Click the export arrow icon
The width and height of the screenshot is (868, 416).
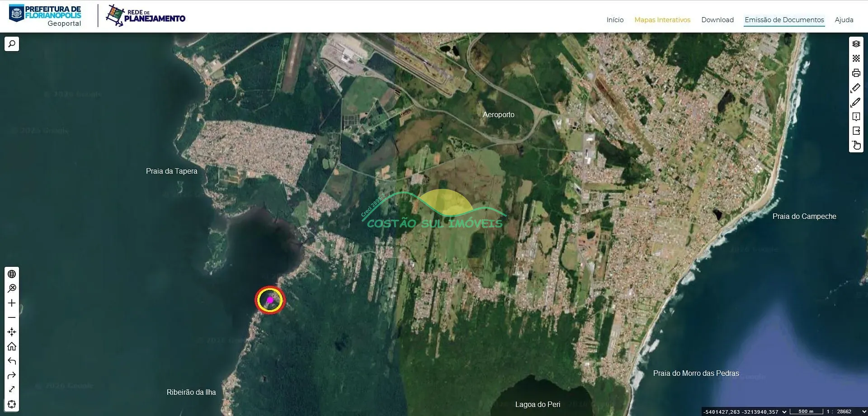tap(856, 131)
